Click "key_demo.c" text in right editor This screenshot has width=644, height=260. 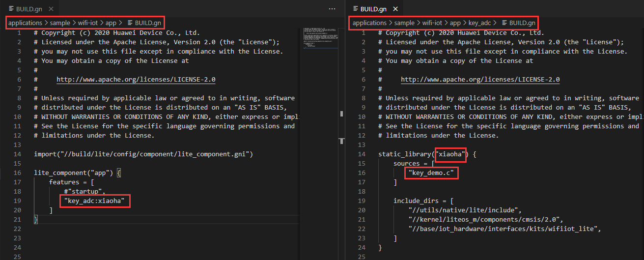pos(431,173)
